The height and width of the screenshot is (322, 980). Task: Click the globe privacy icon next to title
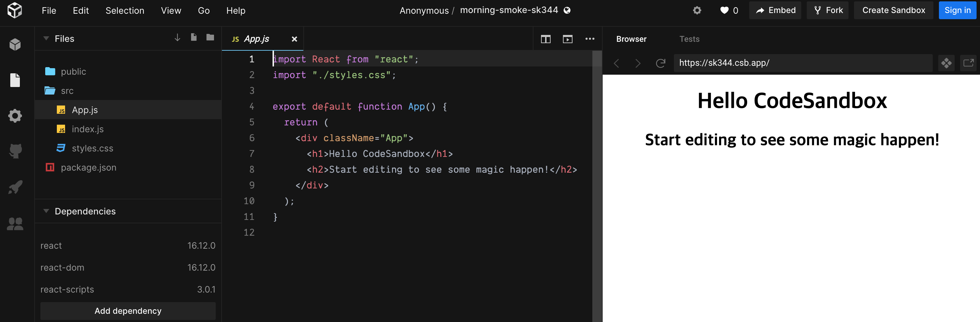point(567,10)
